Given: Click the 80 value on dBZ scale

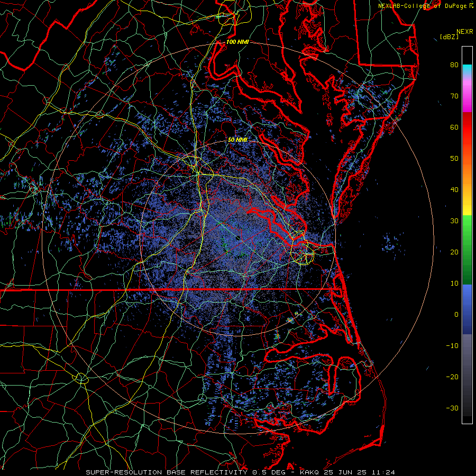Looking at the screenshot, I should 454,65.
